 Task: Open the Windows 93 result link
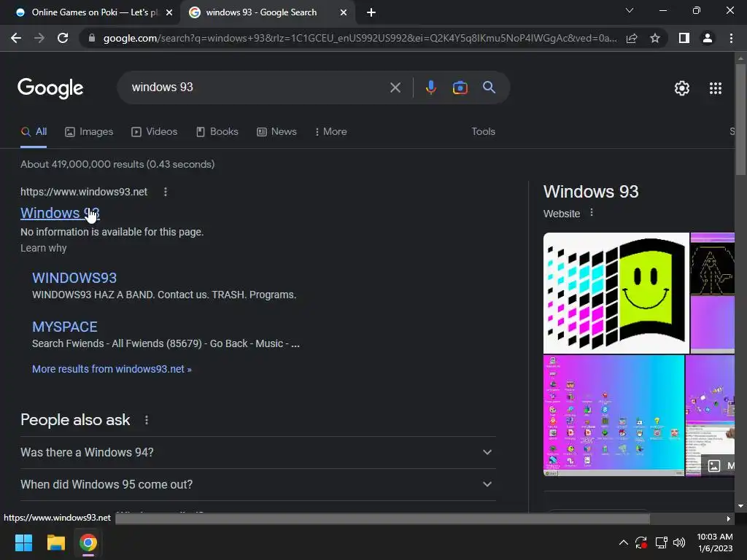[x=60, y=213]
